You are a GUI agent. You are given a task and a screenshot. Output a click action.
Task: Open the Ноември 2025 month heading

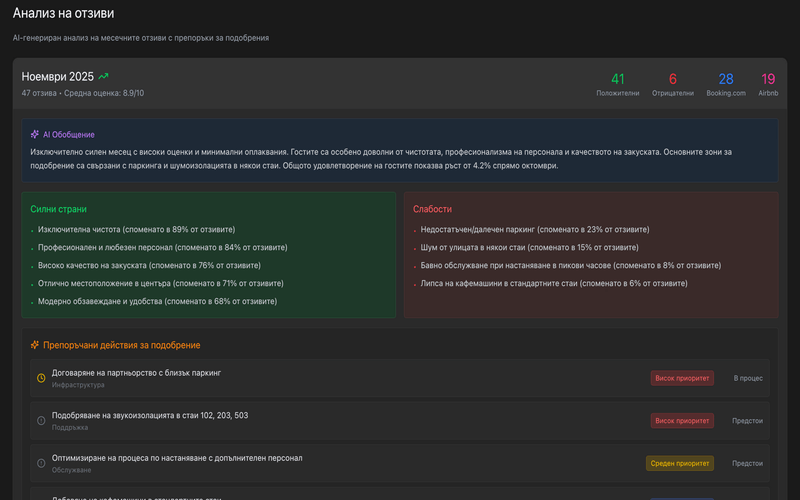click(58, 77)
